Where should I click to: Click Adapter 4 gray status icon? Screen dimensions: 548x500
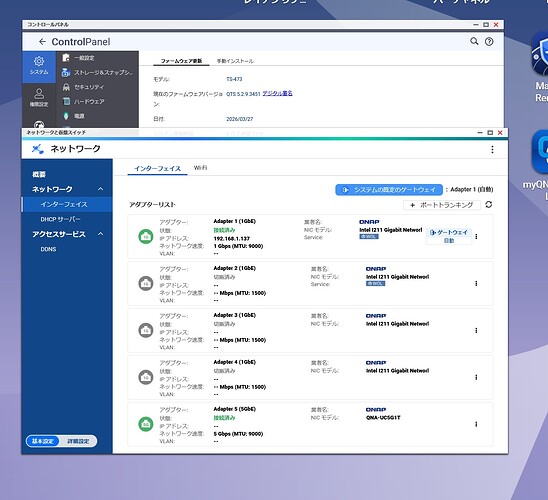146,377
